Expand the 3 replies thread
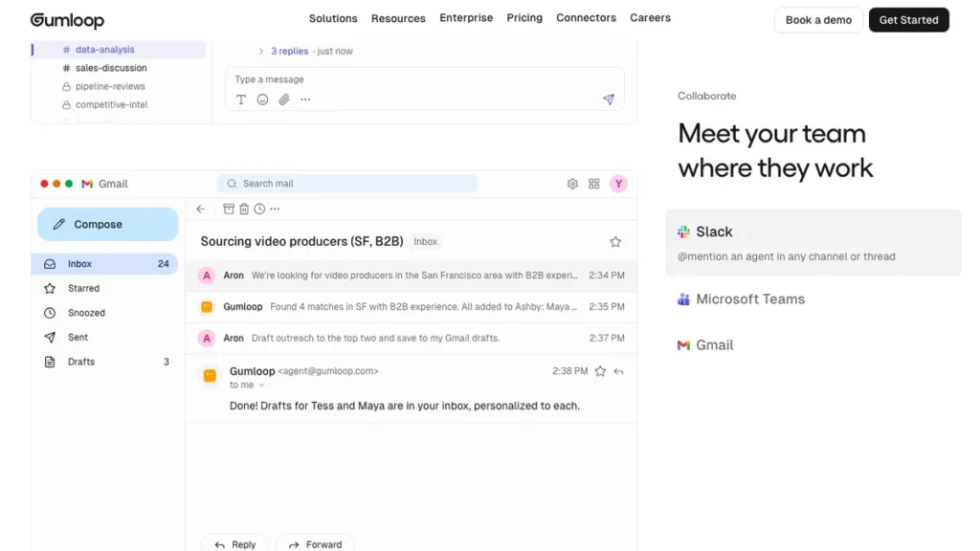This screenshot has width=980, height=551. click(x=289, y=52)
